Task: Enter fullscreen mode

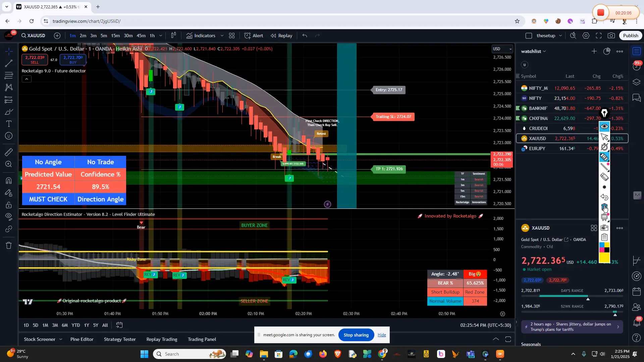Action: [599, 36]
